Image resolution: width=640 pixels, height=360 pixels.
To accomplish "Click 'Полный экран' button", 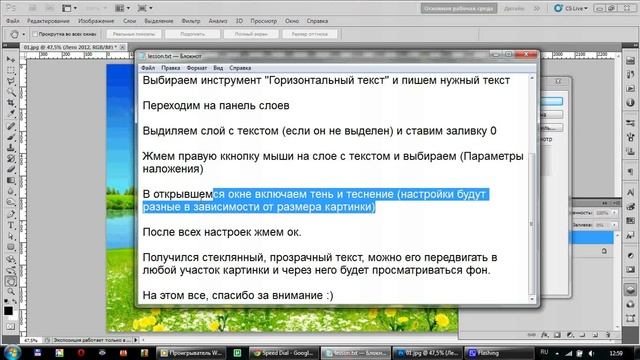I will pyautogui.click(x=251, y=34).
